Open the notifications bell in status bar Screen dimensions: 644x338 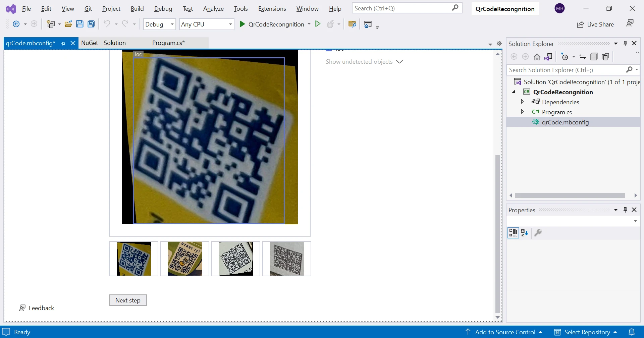(x=632, y=332)
